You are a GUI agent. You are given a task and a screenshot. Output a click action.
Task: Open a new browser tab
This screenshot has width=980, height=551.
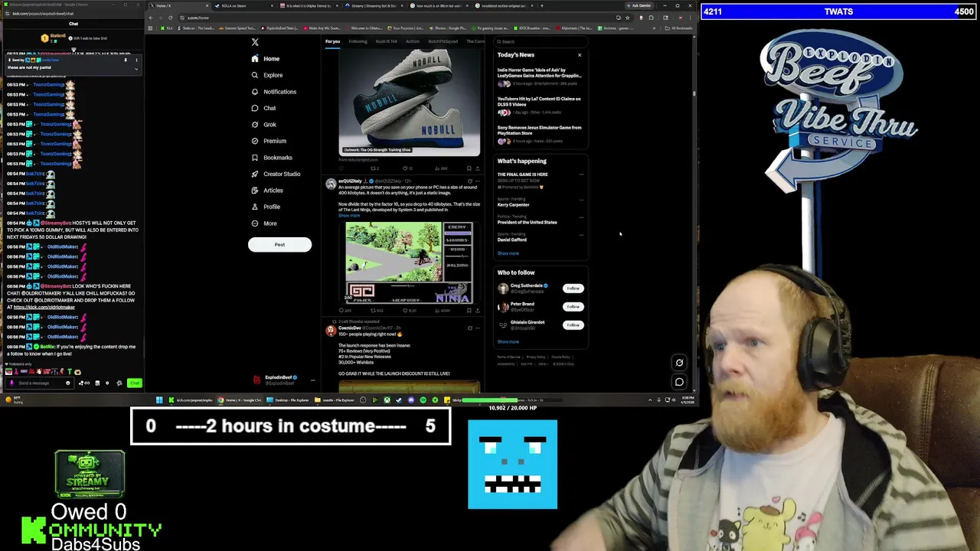pos(542,5)
